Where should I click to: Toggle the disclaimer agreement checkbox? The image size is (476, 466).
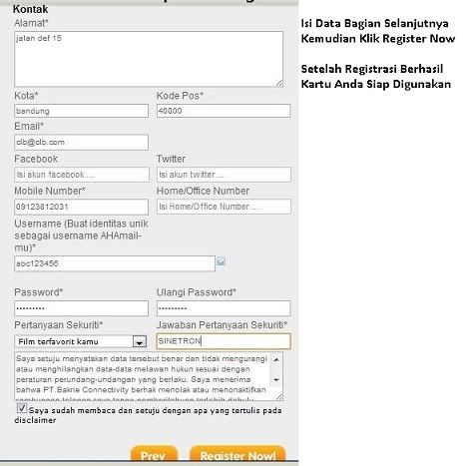pos(22,408)
